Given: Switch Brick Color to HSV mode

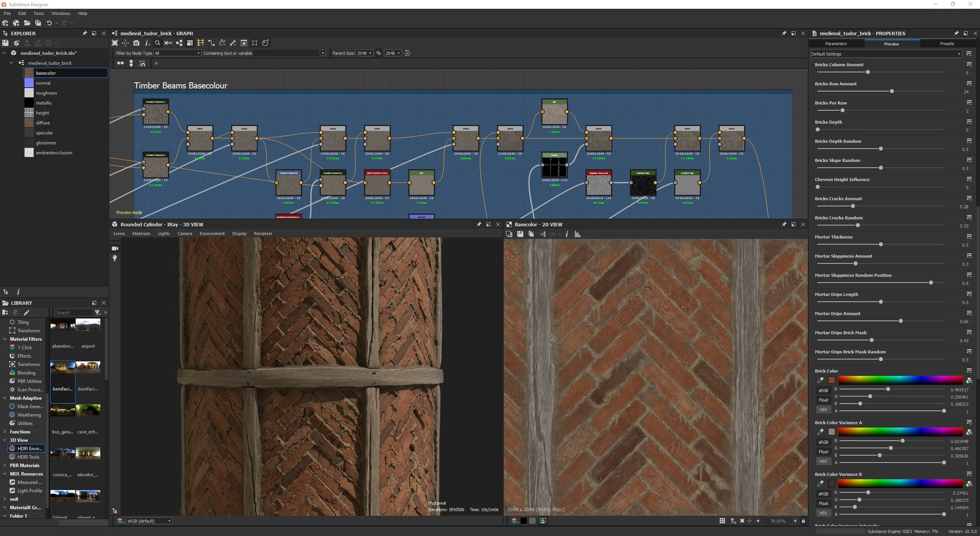Looking at the screenshot, I should coord(823,410).
